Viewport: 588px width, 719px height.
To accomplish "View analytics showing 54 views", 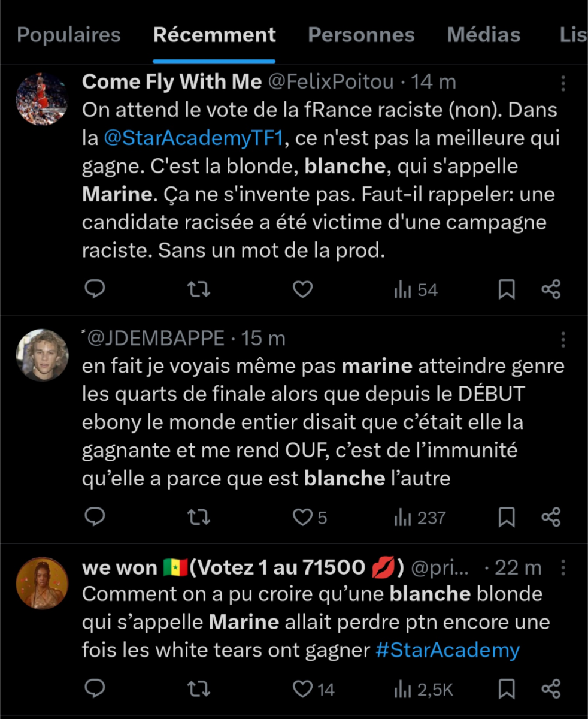I will pos(416,291).
